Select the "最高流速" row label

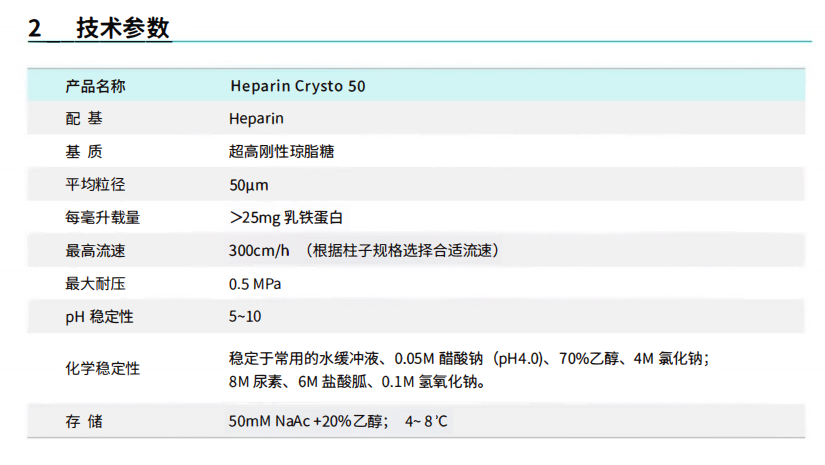[x=95, y=250]
